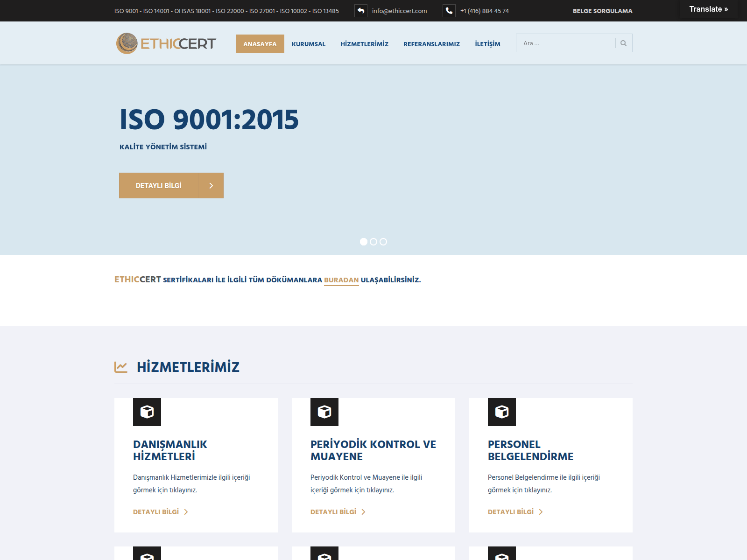Select the second slider pagination dot

coord(373,242)
